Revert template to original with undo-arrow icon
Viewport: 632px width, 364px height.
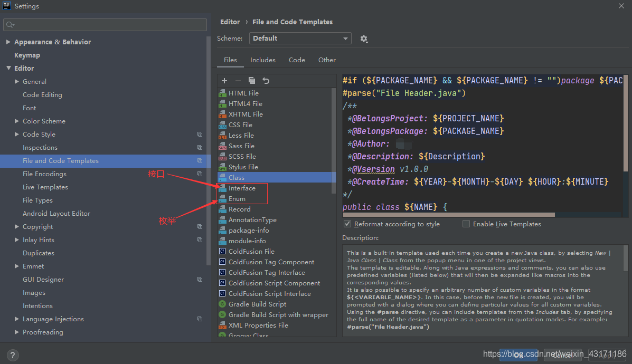point(266,81)
